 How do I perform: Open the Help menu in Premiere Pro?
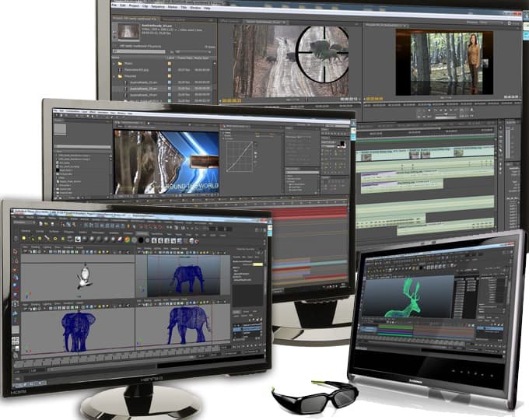[x=207, y=7]
